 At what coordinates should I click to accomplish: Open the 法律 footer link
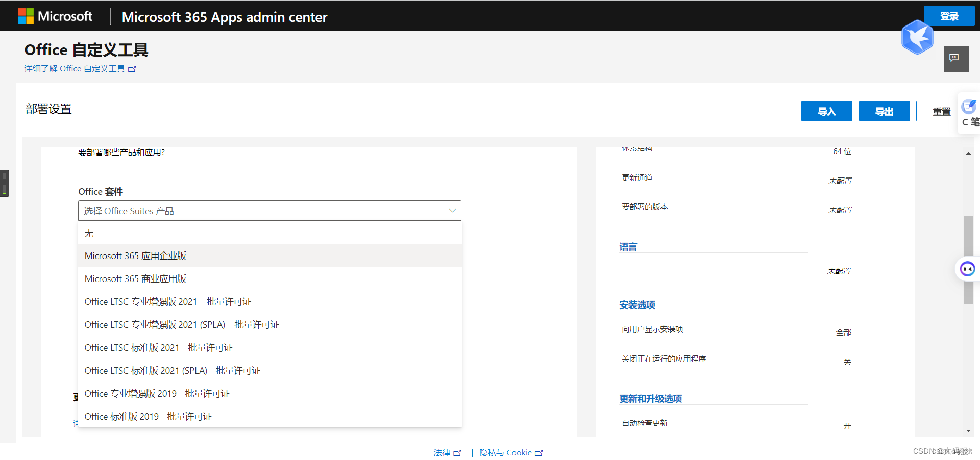click(x=442, y=453)
